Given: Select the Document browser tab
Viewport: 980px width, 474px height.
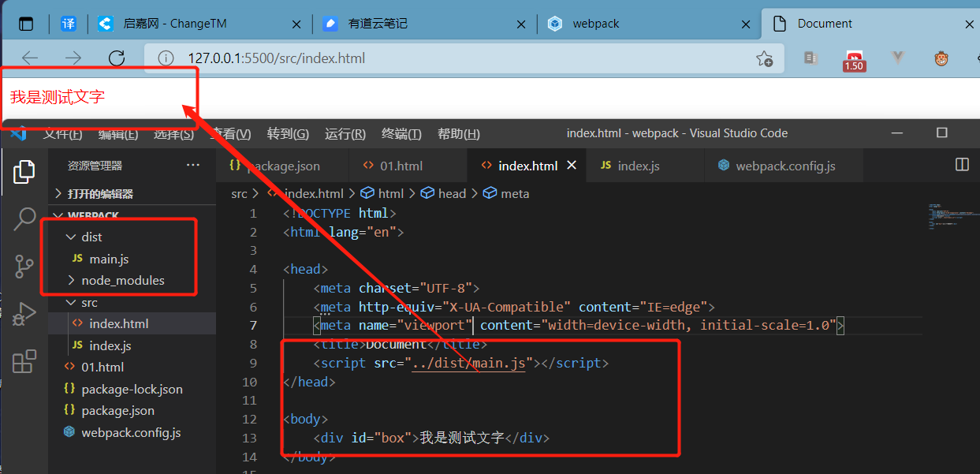Looking at the screenshot, I should tap(870, 24).
